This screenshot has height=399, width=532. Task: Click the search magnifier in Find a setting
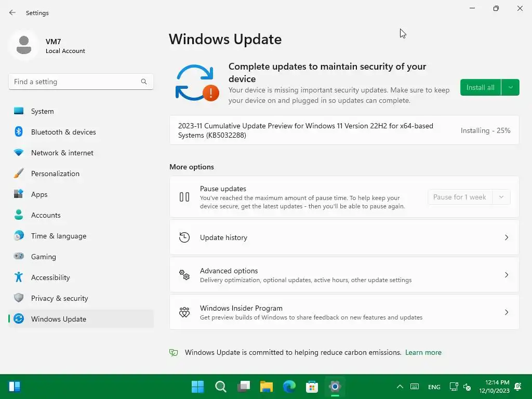144,82
